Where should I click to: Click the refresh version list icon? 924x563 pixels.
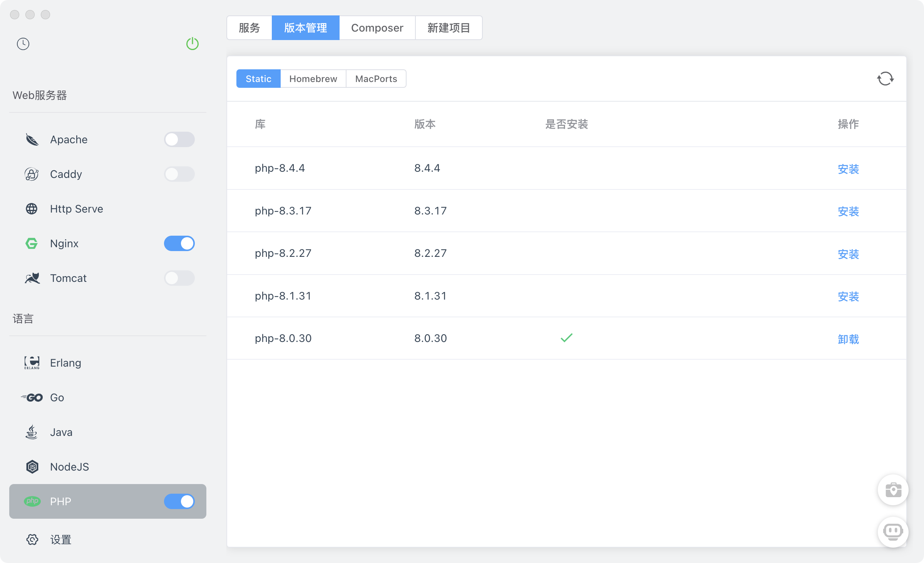[x=885, y=79]
